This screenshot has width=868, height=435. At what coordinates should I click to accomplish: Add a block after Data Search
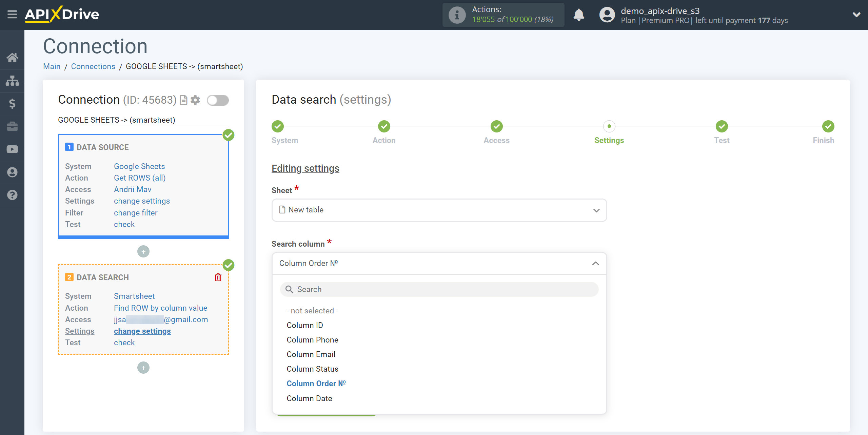coord(143,368)
